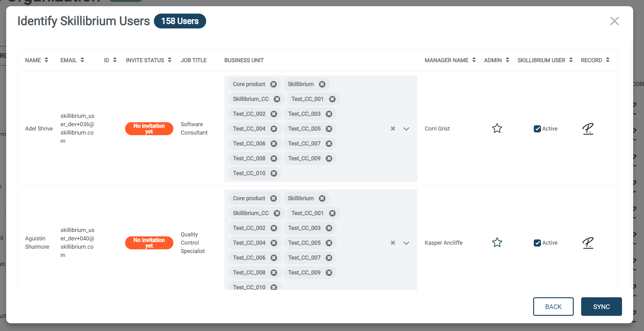Image resolution: width=644 pixels, height=331 pixels.
Task: Uncheck Active for Adel Shrive
Action: tap(537, 129)
